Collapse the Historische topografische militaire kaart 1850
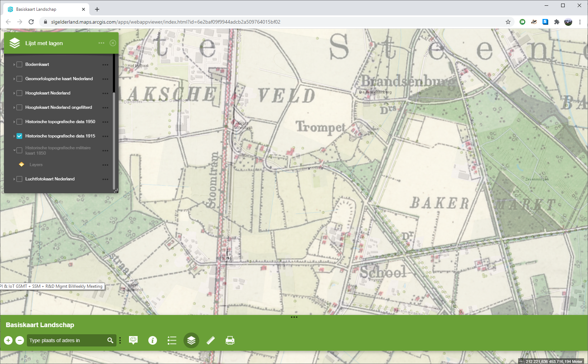This screenshot has height=364, width=588. [14, 150]
